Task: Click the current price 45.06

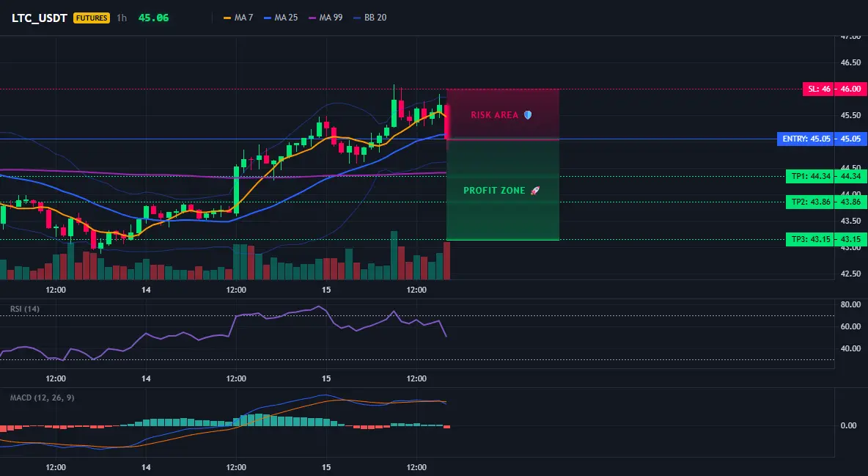Action: click(x=153, y=18)
